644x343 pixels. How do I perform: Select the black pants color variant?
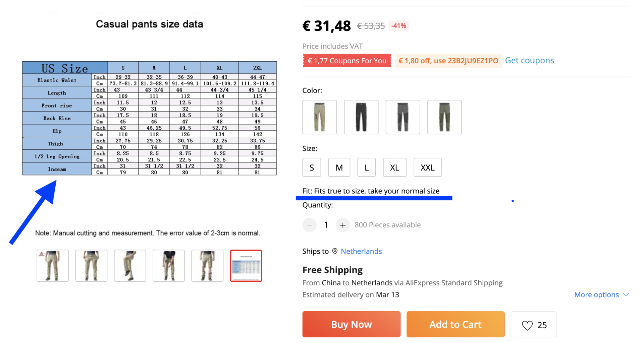(x=361, y=117)
